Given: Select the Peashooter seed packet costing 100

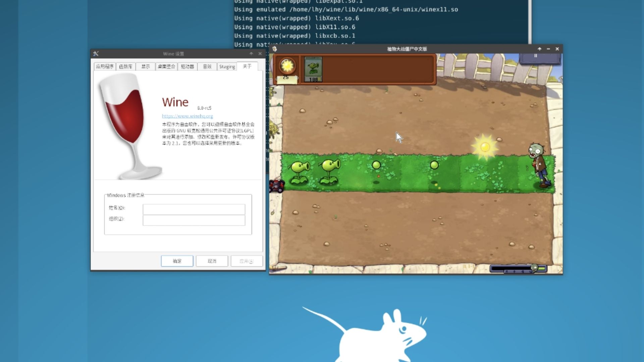Looking at the screenshot, I should tap(313, 69).
